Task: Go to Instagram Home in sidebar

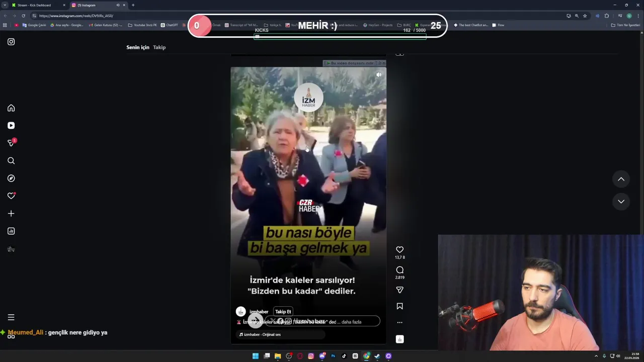Action: point(11,108)
